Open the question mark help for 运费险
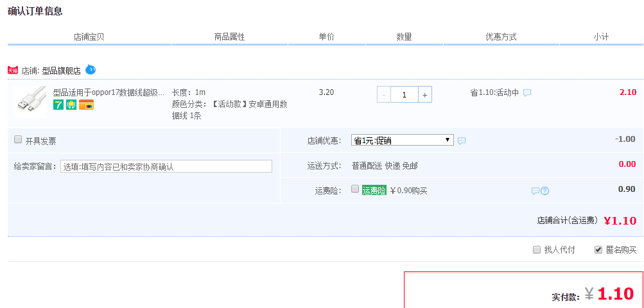Image resolution: width=644 pixels, height=308 pixels. (x=544, y=191)
